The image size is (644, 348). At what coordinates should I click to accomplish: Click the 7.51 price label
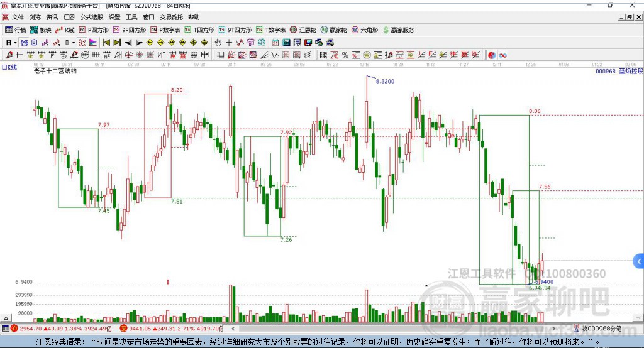coord(177,201)
